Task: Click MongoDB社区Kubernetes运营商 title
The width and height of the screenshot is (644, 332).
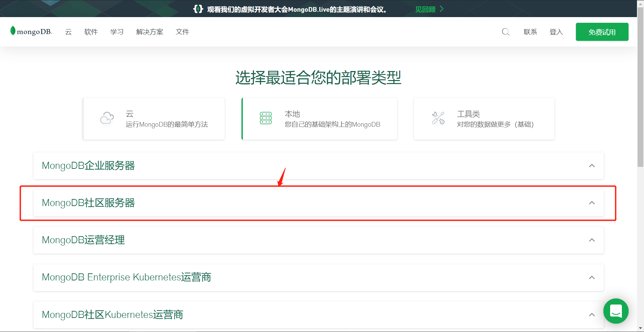Action: pyautogui.click(x=112, y=315)
